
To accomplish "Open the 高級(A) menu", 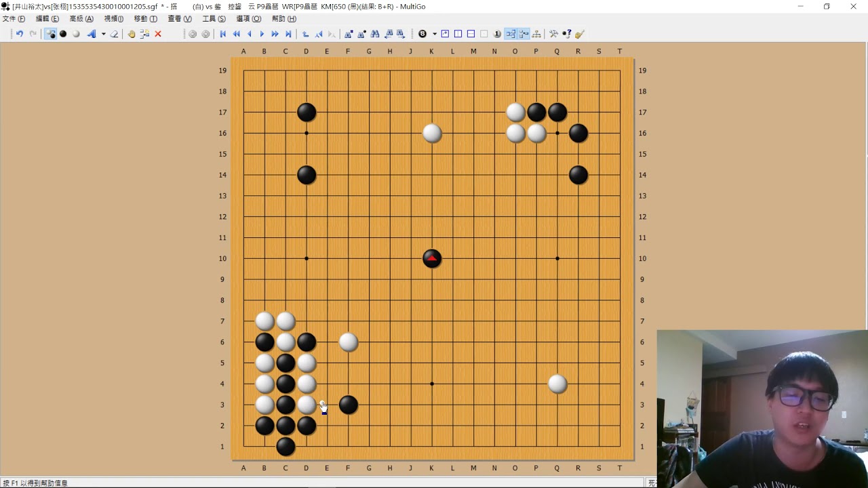I will pos(81,19).
